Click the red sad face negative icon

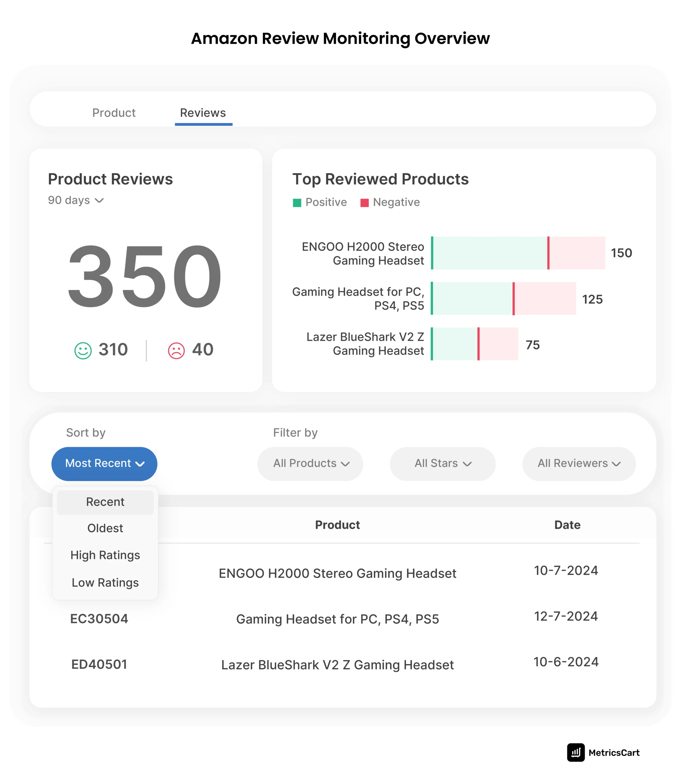coord(176,351)
